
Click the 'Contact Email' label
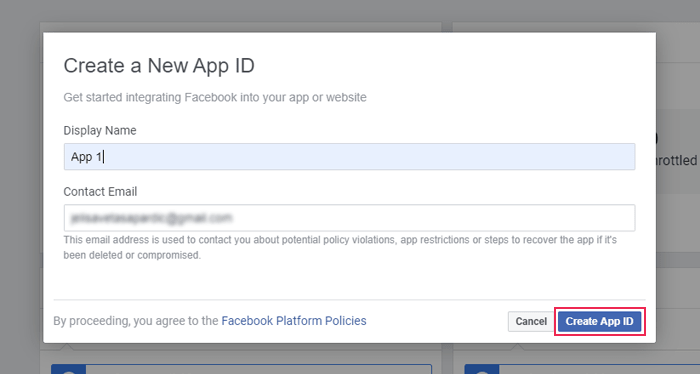pyautogui.click(x=100, y=191)
